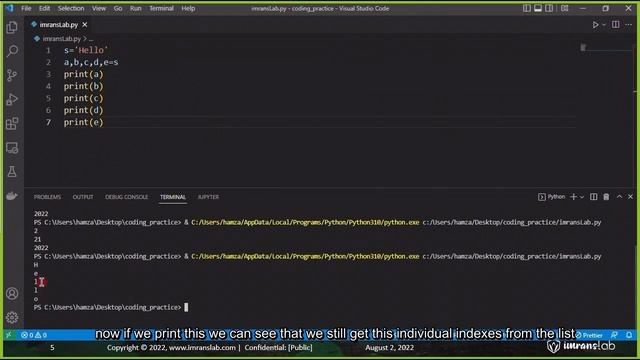This screenshot has width=640, height=360.
Task: Click imransLab.py in the breadcrumb
Action: 61,39
